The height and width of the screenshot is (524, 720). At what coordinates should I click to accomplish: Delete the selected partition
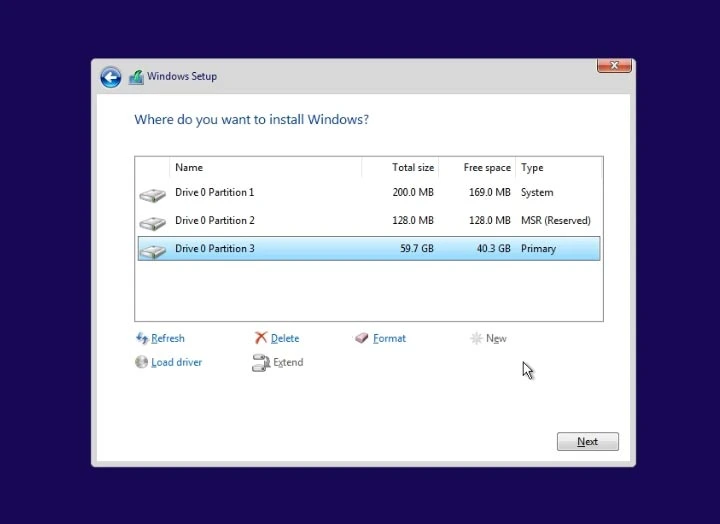pos(285,338)
